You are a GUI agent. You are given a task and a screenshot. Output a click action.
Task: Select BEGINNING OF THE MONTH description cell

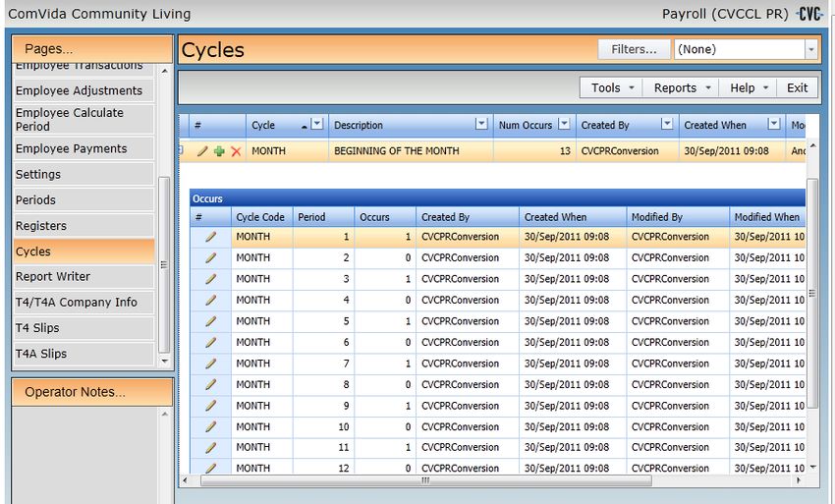[411, 151]
